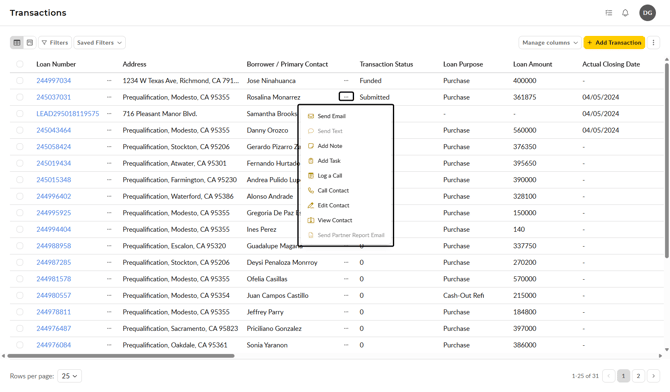Switch to table view layout
Viewport: 670px width, 392px height.
(x=17, y=42)
